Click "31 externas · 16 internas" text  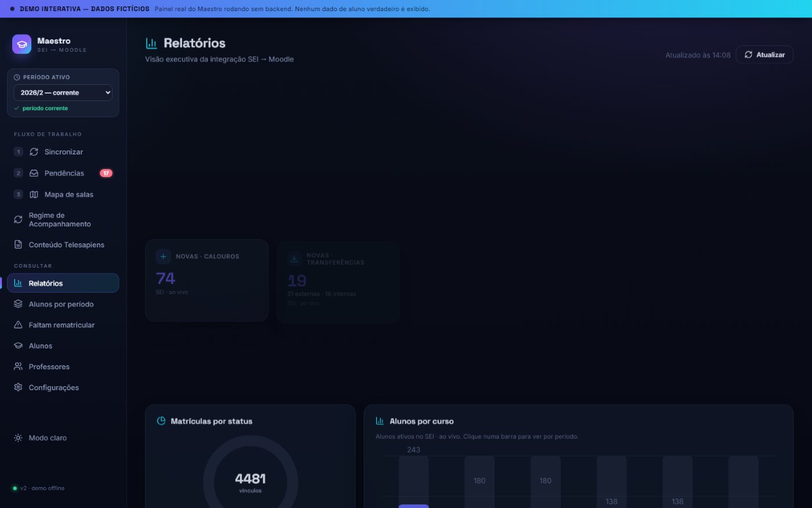[322, 294]
